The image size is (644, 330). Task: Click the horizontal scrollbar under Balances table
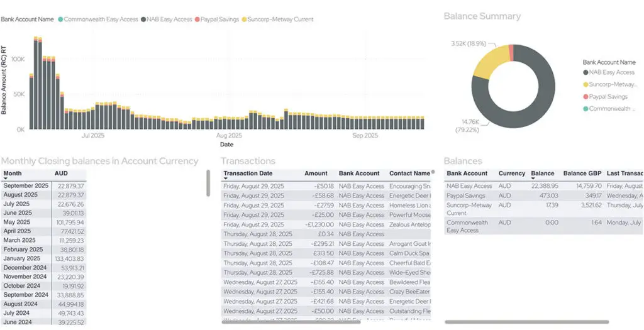(526, 322)
